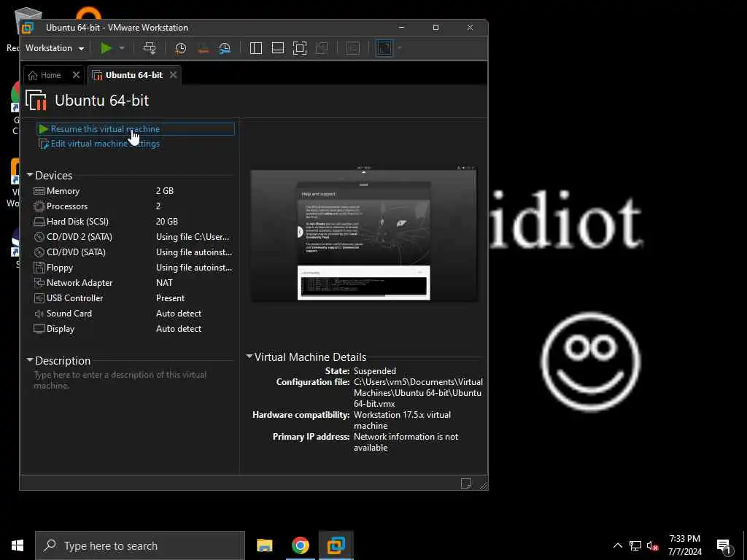Click the Unity mode toolbar icon
This screenshot has width=747, height=560.
pyautogui.click(x=322, y=48)
